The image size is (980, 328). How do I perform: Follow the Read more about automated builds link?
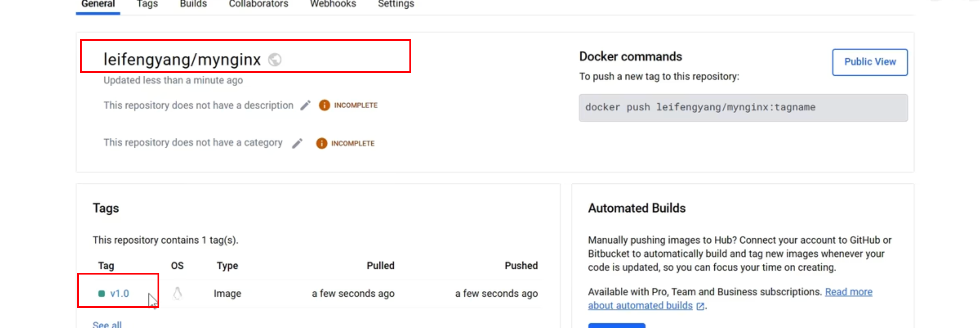[x=730, y=299]
